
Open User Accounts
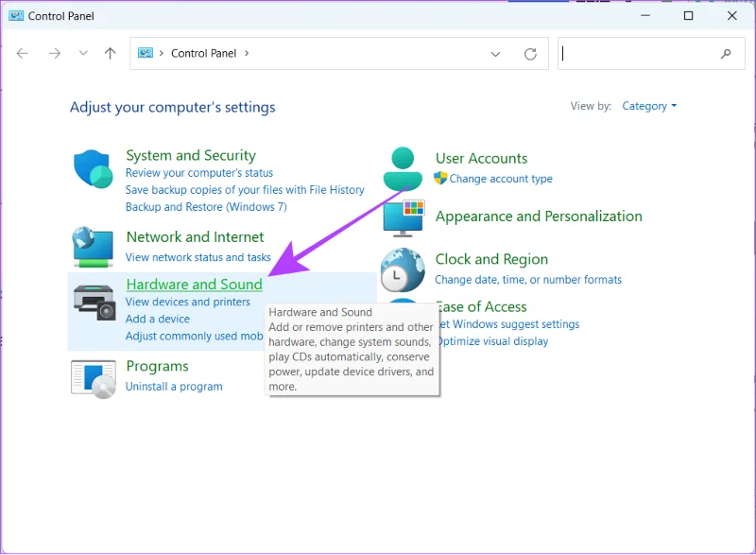tap(482, 158)
